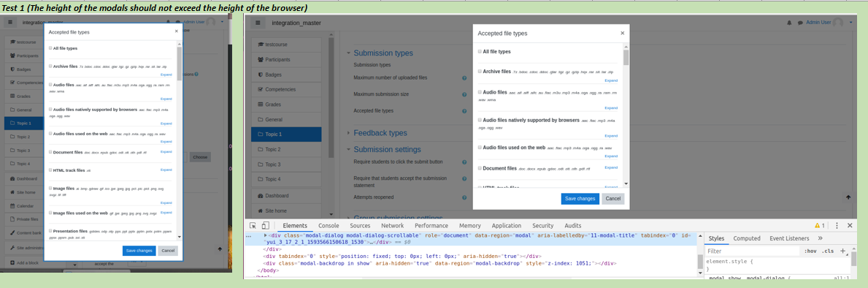Click Add a block plus icon
The width and height of the screenshot is (868, 288).
pyautogui.click(x=12, y=262)
